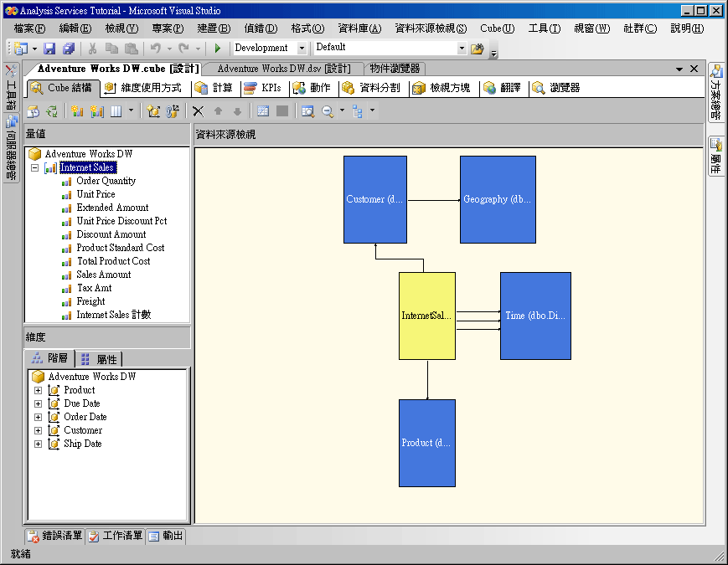Screen dimensions: 728x565
Task: Click the Find Table icon
Action: pos(307,111)
